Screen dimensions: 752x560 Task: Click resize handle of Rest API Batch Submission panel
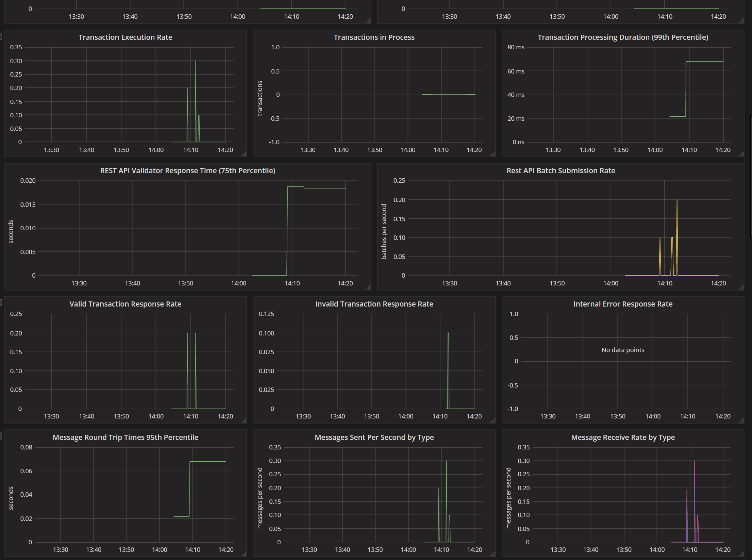coord(741,287)
